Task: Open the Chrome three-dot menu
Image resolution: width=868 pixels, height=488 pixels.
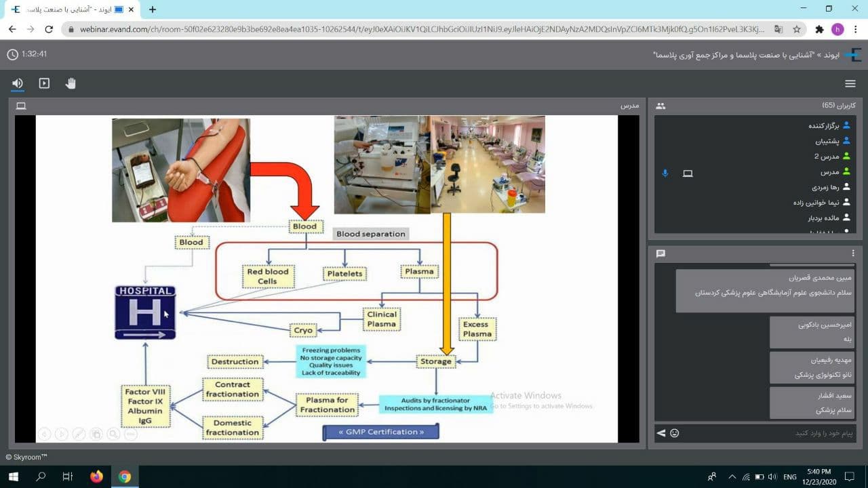Action: (856, 29)
